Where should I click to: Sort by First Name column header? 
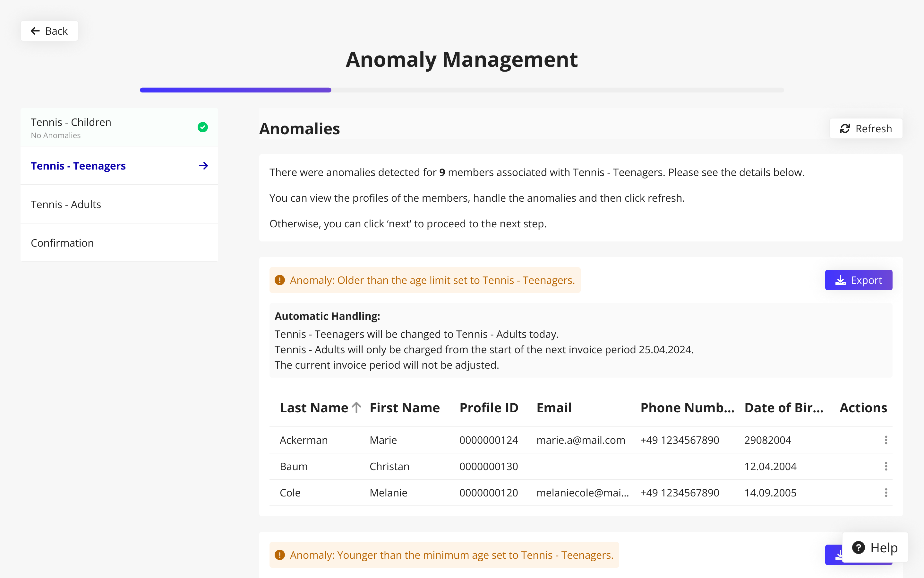405,407
